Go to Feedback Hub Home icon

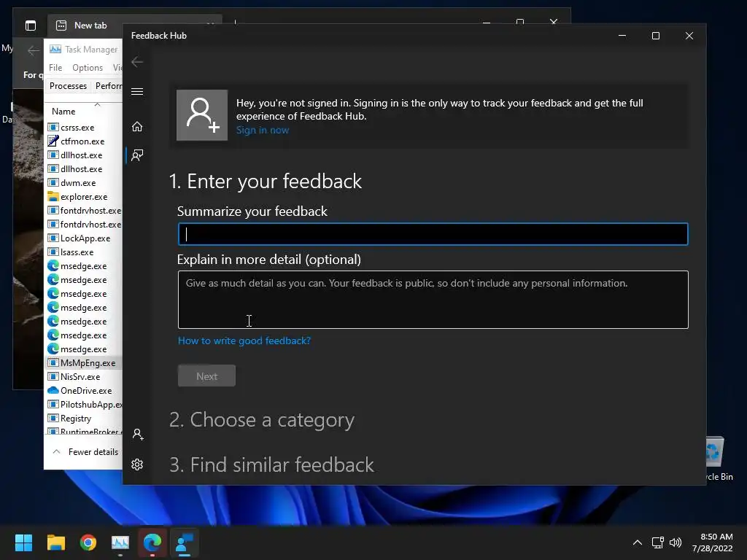coord(137,126)
